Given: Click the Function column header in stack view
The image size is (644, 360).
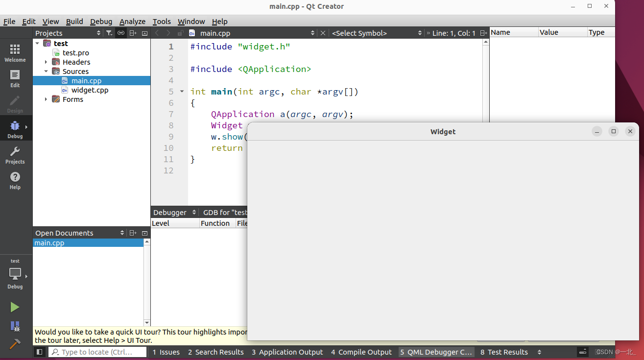Looking at the screenshot, I should pos(217,223).
